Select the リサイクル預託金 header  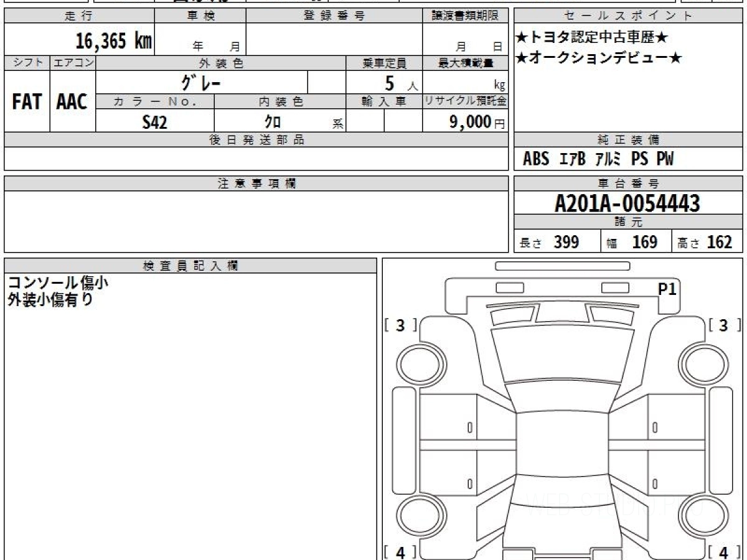click(466, 101)
